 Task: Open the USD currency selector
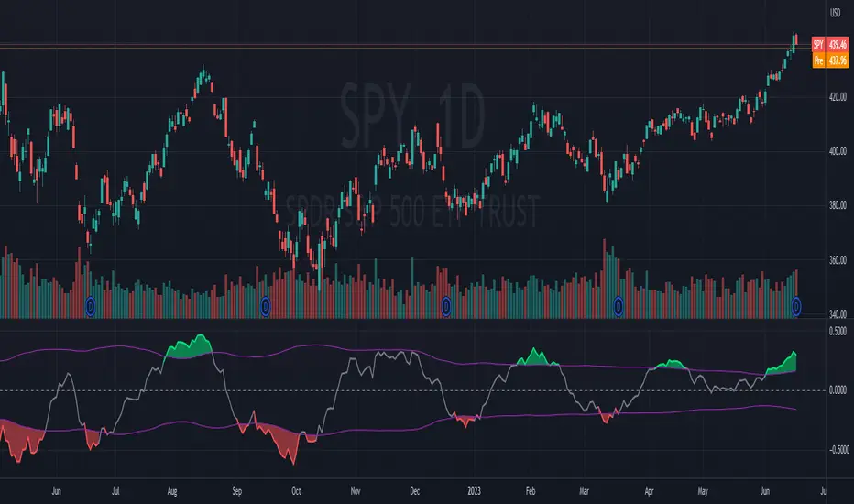[835, 13]
